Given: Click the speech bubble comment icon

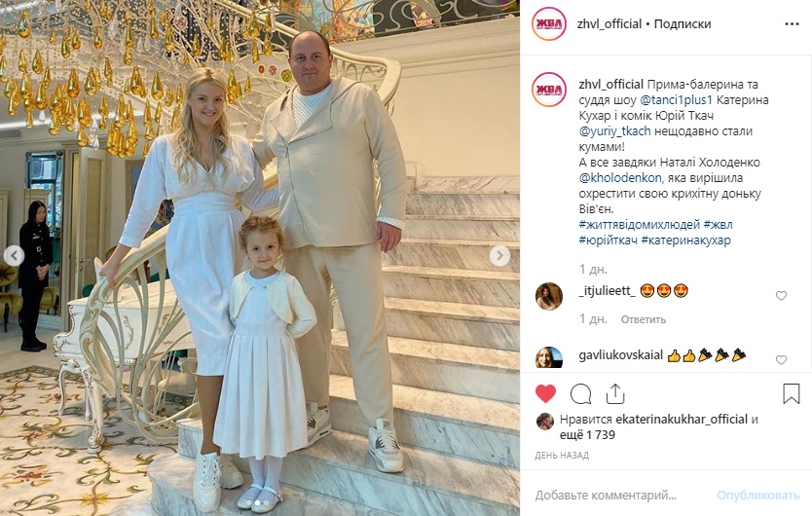Looking at the screenshot, I should 580,394.
